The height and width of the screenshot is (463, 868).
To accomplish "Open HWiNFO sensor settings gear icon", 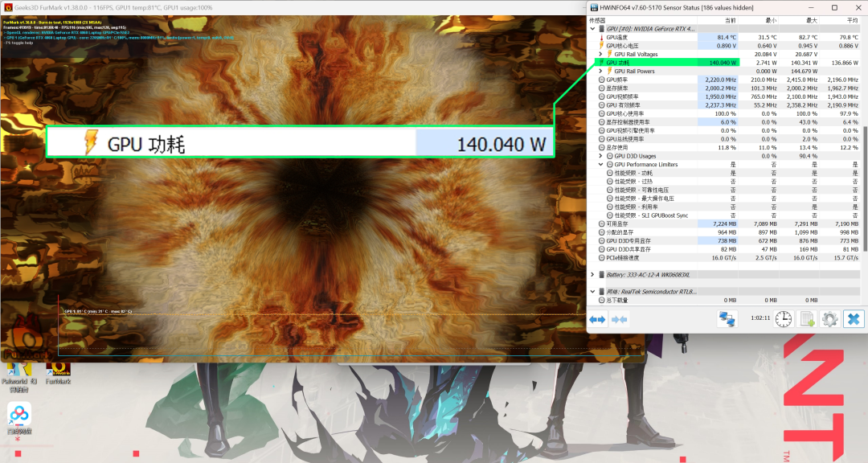I will tap(829, 319).
